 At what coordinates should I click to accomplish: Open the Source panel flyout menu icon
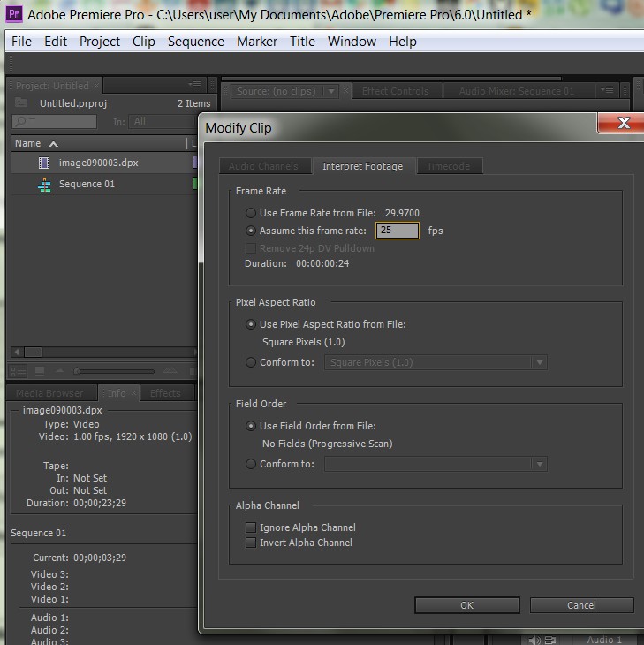607,89
